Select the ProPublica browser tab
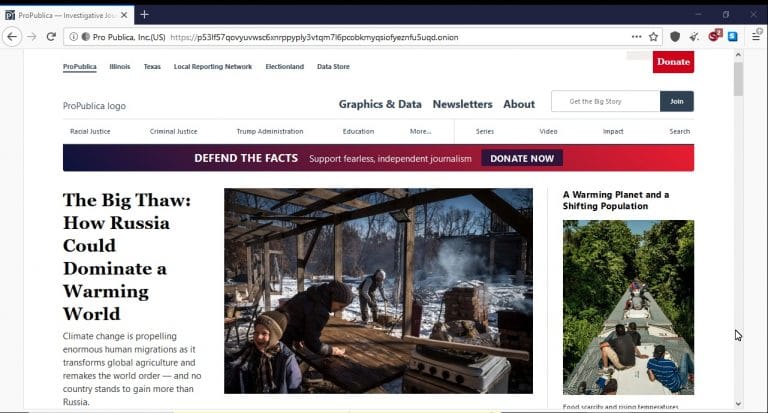This screenshot has width=768, height=413. pos(67,15)
